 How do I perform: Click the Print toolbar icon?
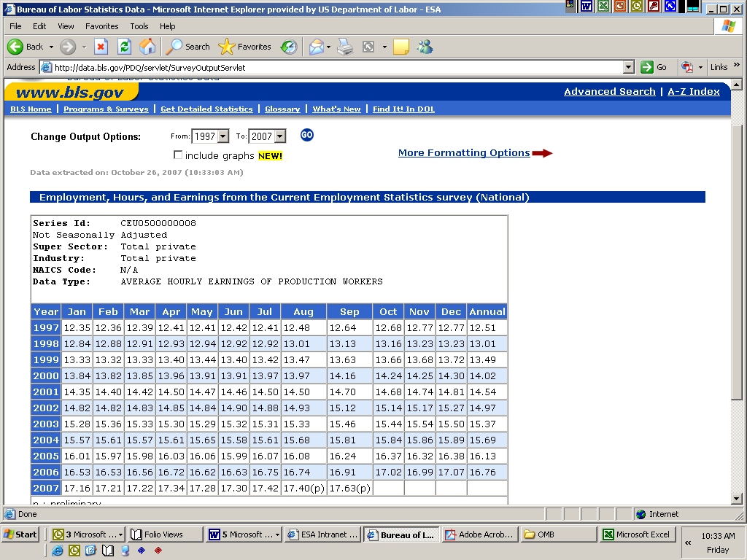coord(345,47)
